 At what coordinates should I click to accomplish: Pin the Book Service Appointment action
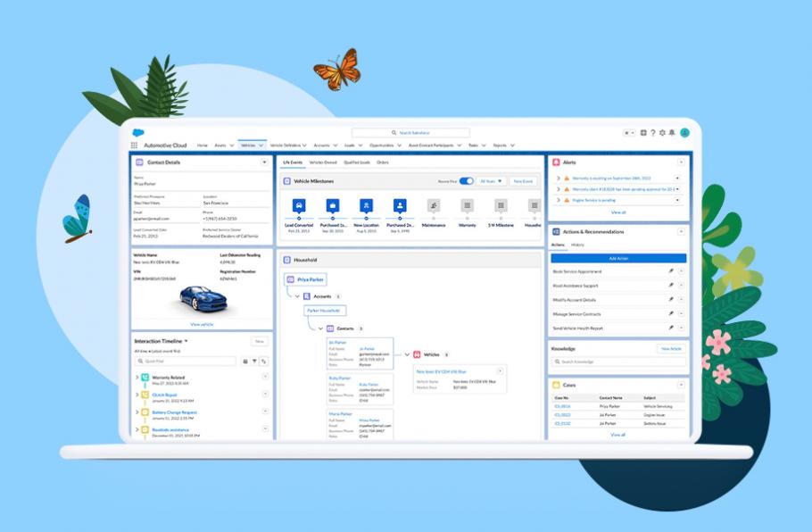click(671, 271)
